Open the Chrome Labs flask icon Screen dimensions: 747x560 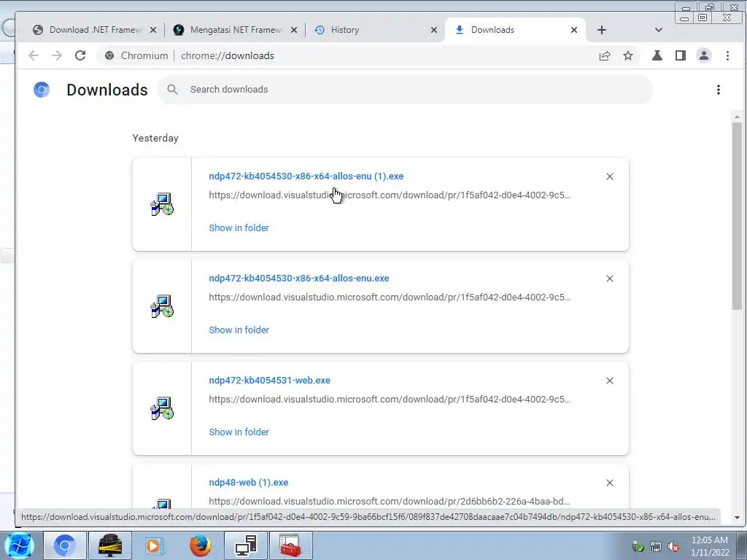coord(657,55)
